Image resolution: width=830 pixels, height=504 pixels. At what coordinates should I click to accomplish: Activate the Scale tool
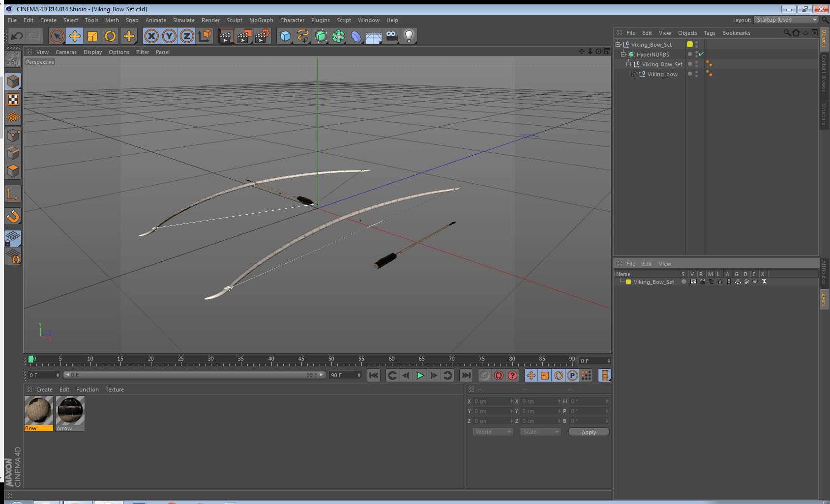92,36
